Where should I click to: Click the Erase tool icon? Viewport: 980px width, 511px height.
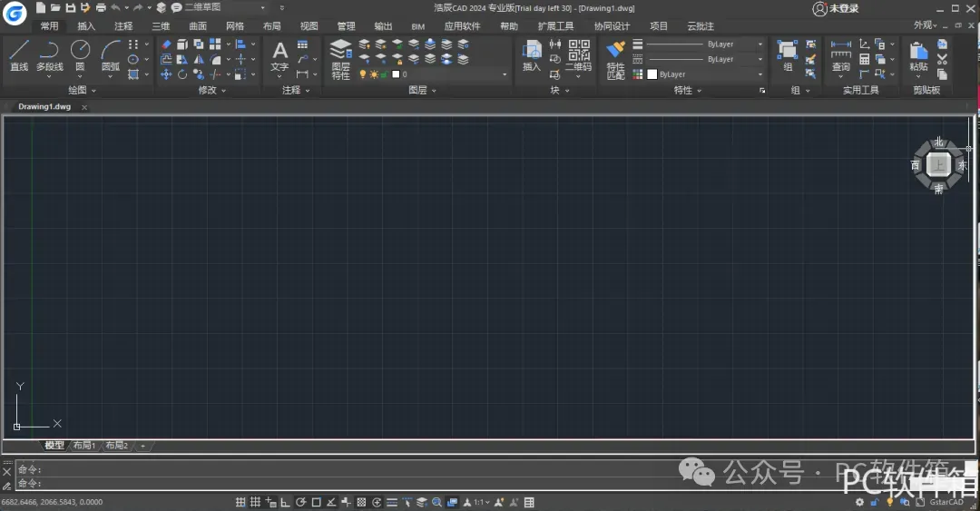[166, 44]
